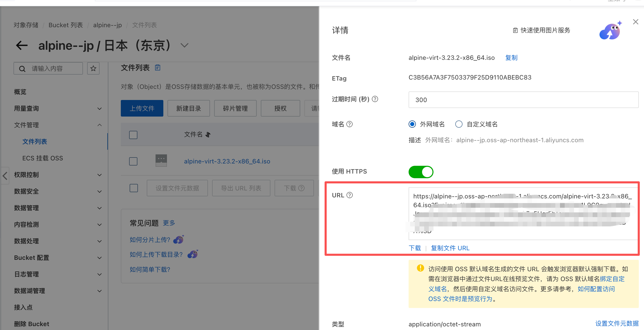Click the back arrow beside alpine--jp title
The width and height of the screenshot is (644, 330).
22,45
